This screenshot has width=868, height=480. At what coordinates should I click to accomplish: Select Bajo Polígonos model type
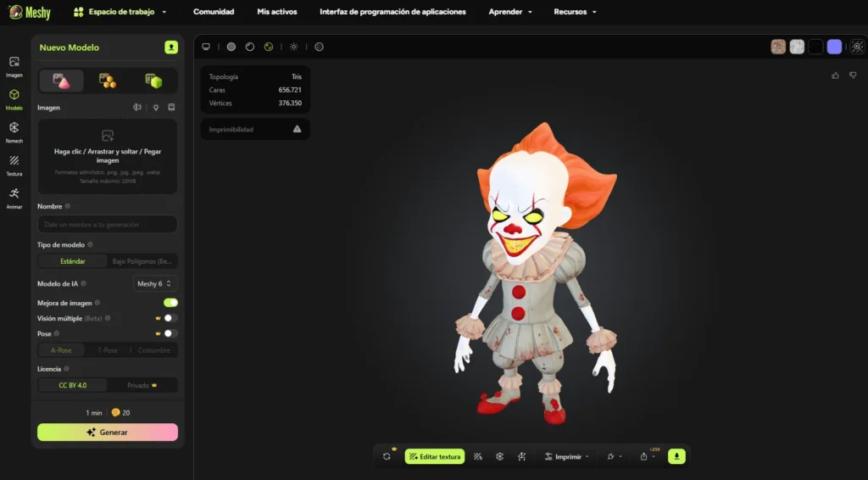(142, 261)
